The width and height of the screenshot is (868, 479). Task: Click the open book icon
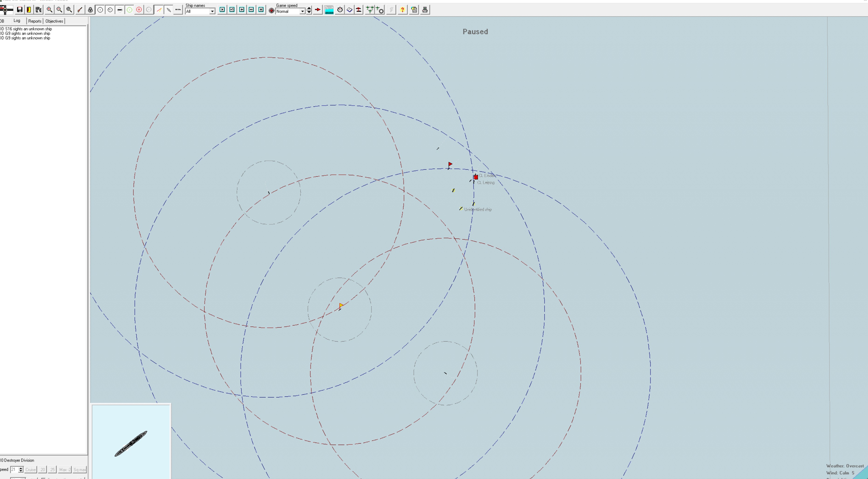349,10
